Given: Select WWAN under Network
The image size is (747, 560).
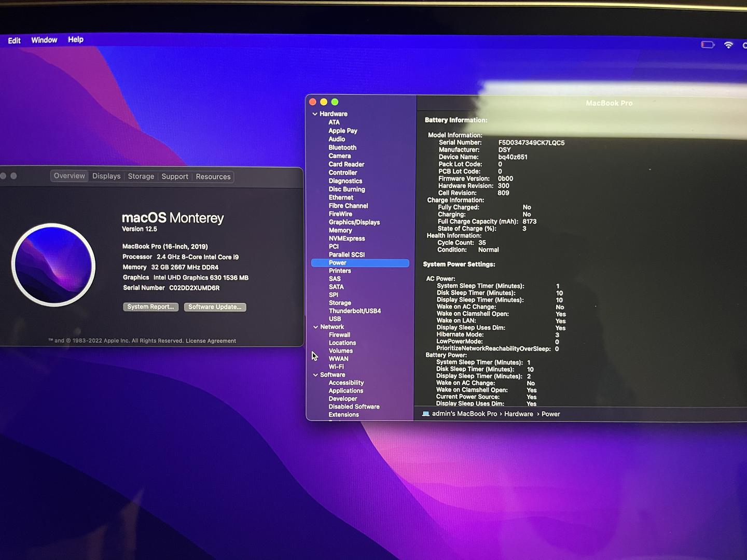Looking at the screenshot, I should (338, 359).
